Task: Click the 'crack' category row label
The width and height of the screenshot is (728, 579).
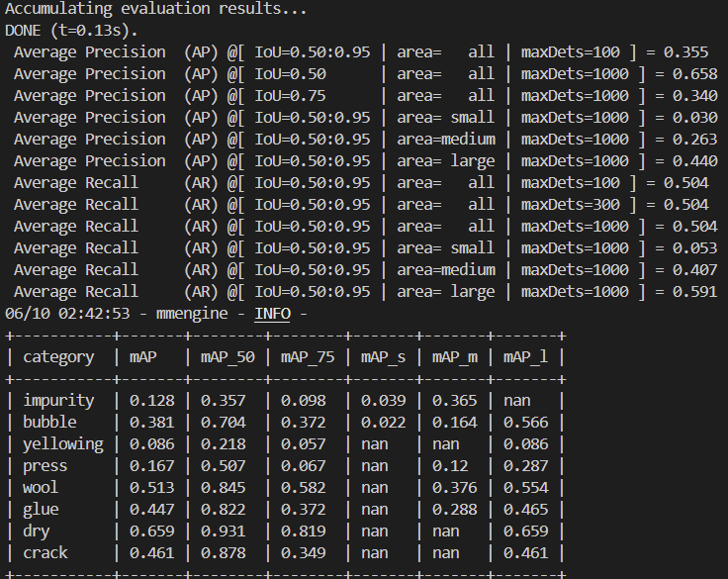Action: click(45, 553)
